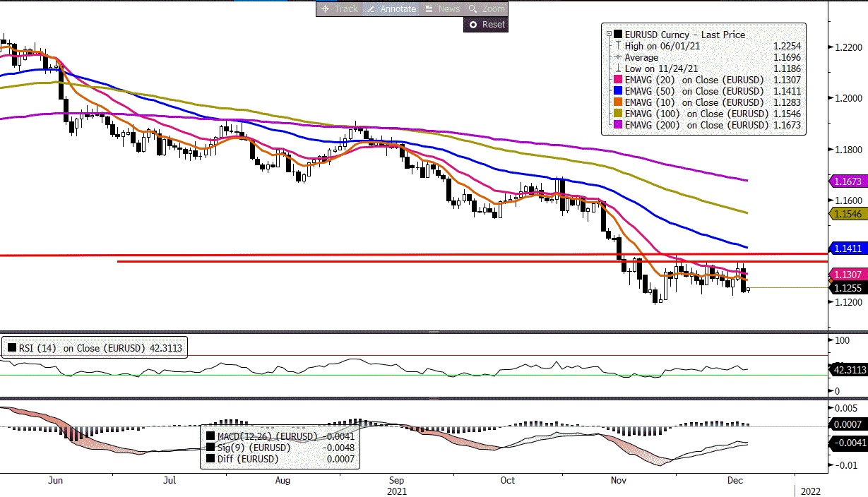Click the Reset circle icon
The width and height of the screenshot is (868, 497).
coord(473,25)
